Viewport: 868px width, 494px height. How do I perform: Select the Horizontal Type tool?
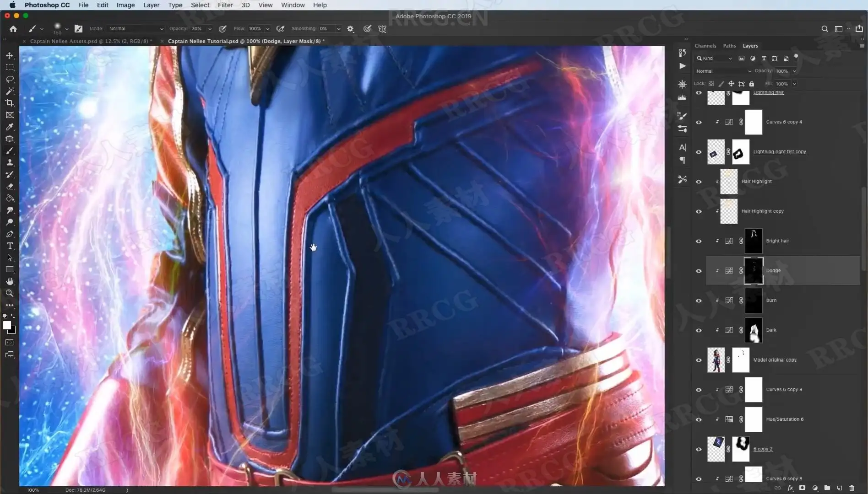pos(10,246)
